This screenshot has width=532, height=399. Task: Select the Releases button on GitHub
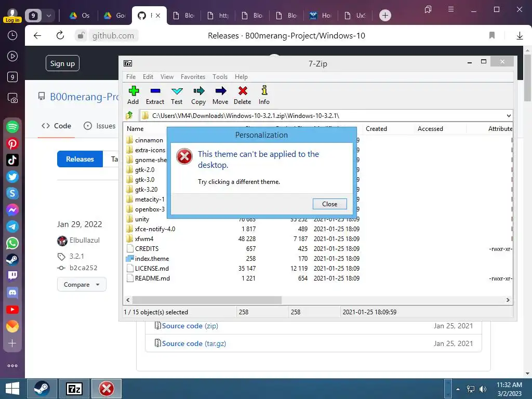pyautogui.click(x=80, y=159)
